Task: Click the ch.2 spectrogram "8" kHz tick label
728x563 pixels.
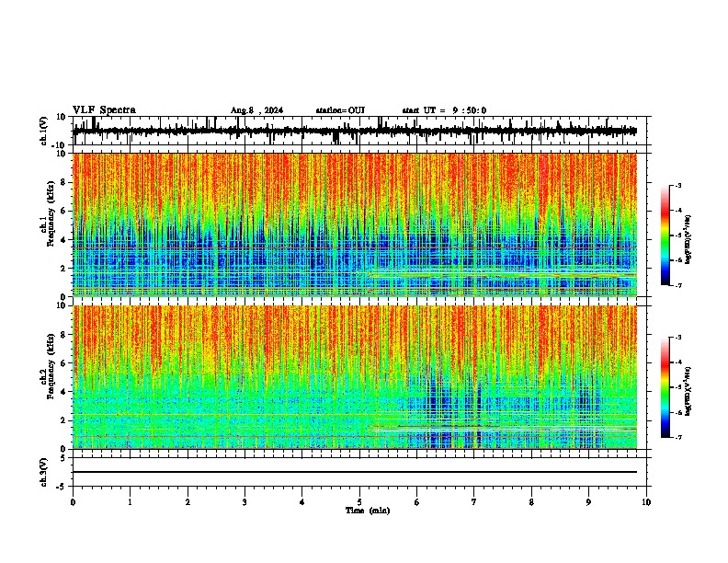Action: click(64, 335)
